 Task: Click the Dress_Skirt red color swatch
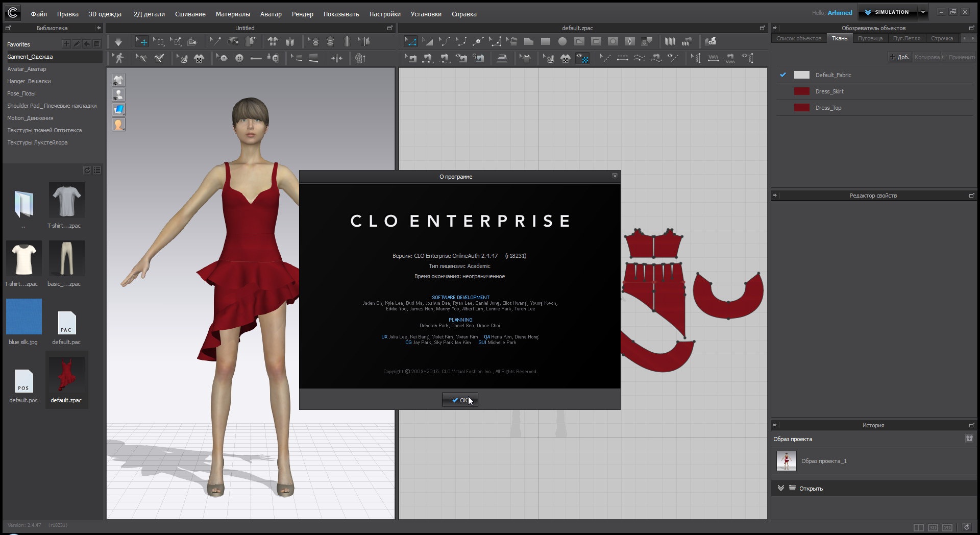(801, 91)
